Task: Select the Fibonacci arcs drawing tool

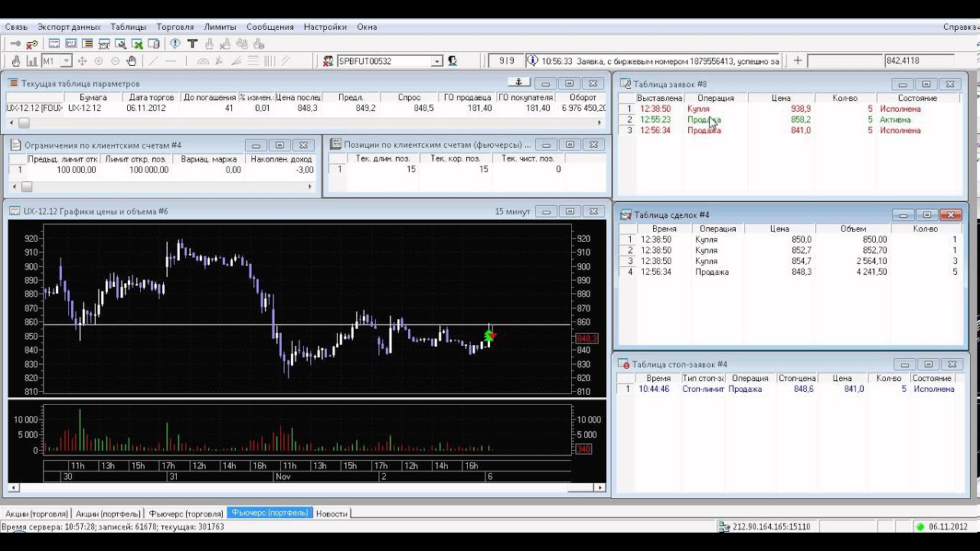Action: [203, 61]
